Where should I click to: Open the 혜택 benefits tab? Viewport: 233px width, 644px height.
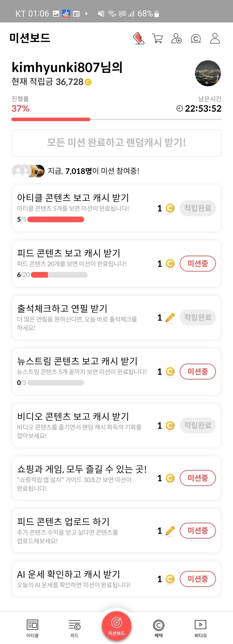pos(159,628)
